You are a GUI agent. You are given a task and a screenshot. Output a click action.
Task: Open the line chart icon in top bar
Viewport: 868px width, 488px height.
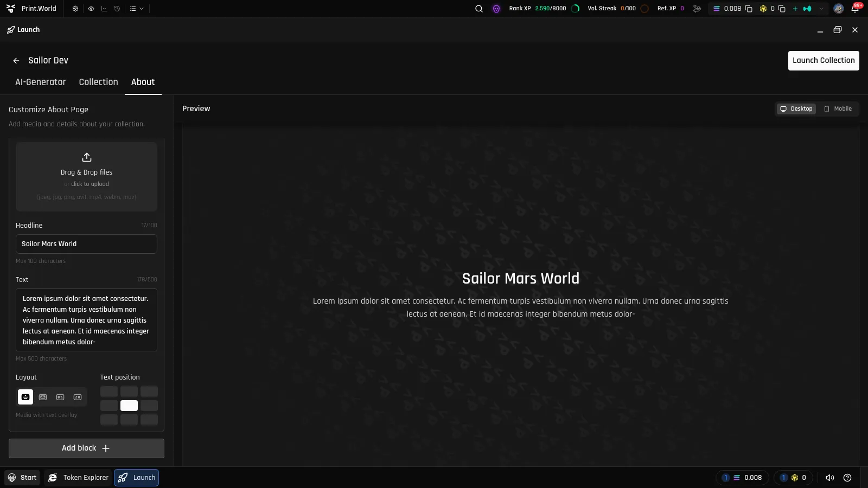pyautogui.click(x=104, y=9)
